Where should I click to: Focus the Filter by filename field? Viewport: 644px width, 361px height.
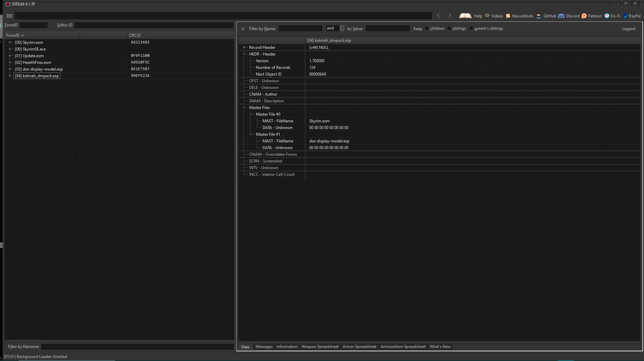click(x=138, y=347)
